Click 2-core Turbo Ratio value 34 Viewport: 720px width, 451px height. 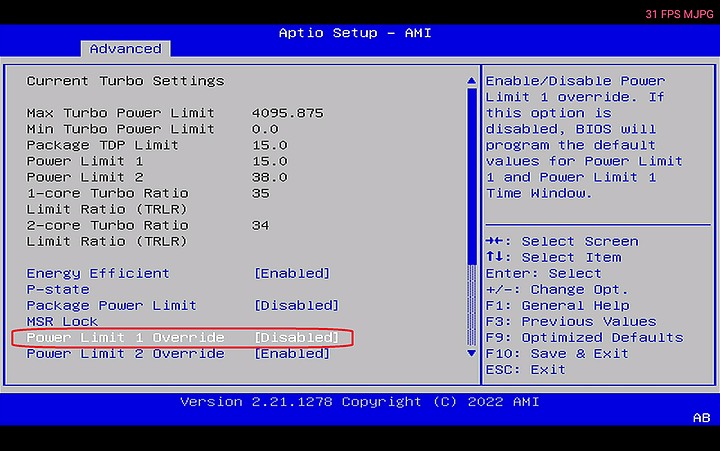260,226
